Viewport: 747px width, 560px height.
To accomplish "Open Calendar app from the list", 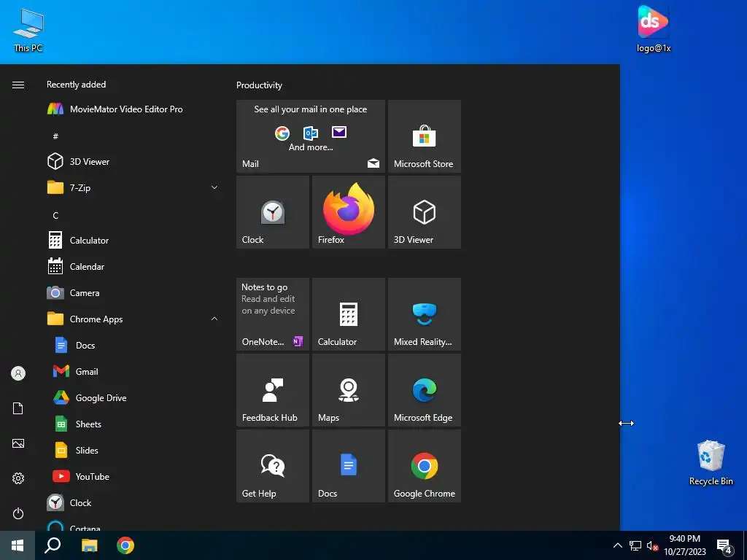I will (133, 267).
